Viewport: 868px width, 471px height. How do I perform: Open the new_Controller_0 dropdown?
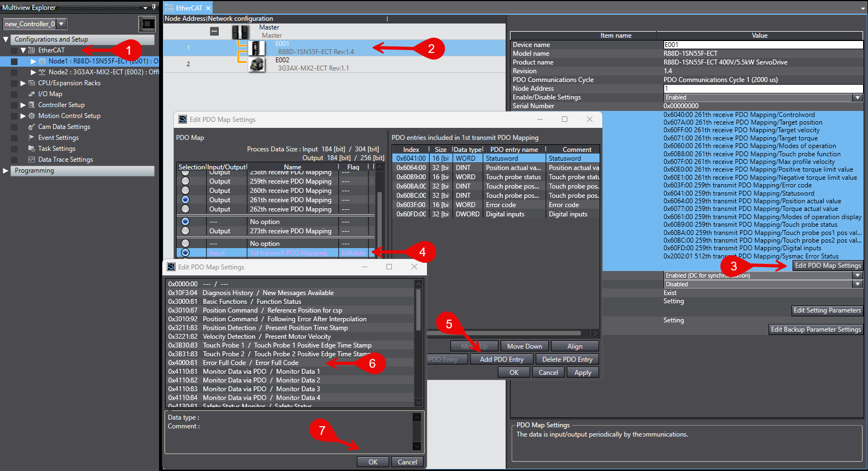(x=62, y=24)
